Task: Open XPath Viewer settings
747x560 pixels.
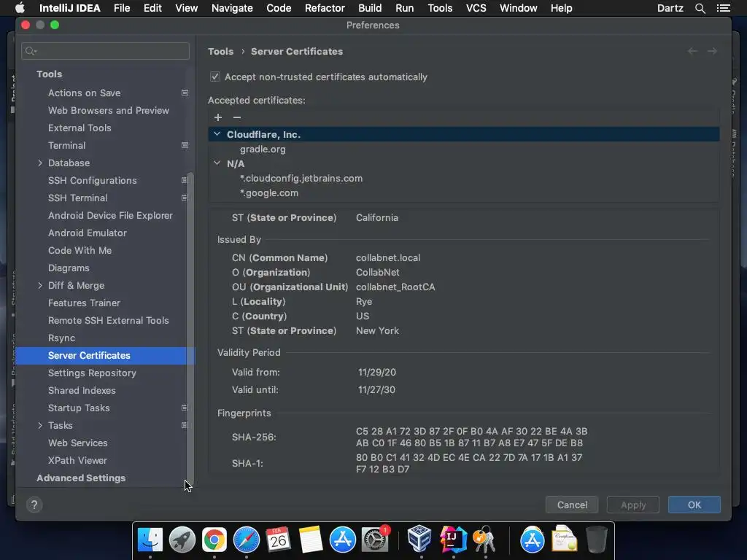Action: pos(77,461)
